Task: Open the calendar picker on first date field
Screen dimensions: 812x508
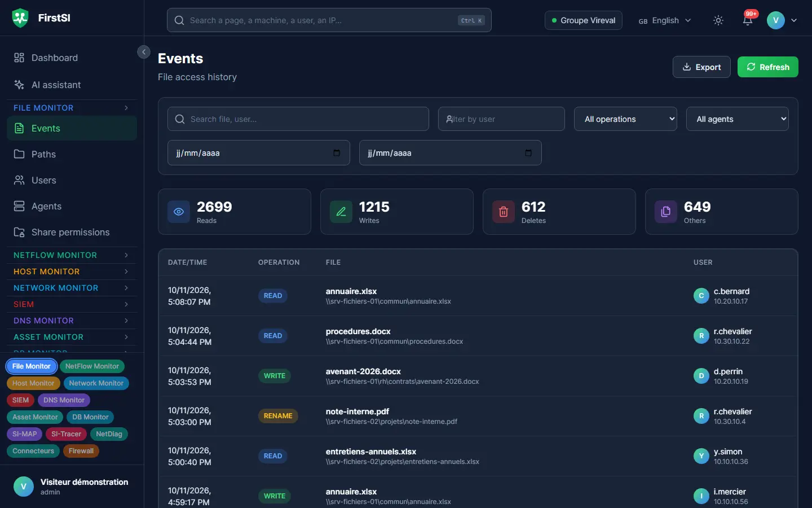Action: coord(337,153)
